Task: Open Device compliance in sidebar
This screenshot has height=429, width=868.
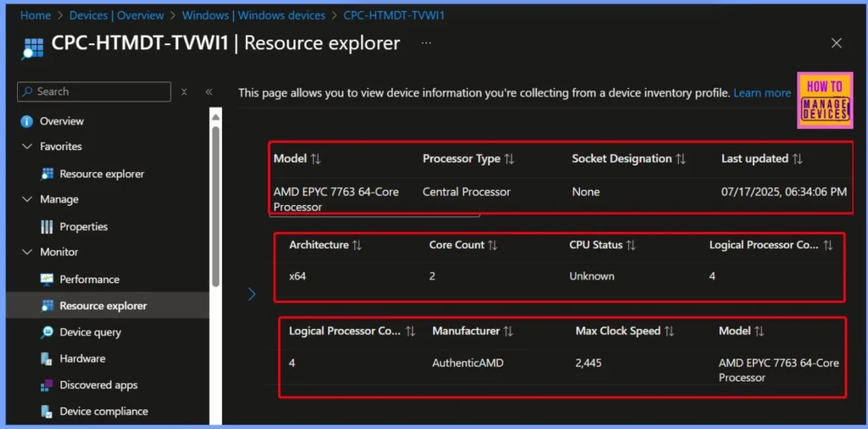Action: [103, 411]
